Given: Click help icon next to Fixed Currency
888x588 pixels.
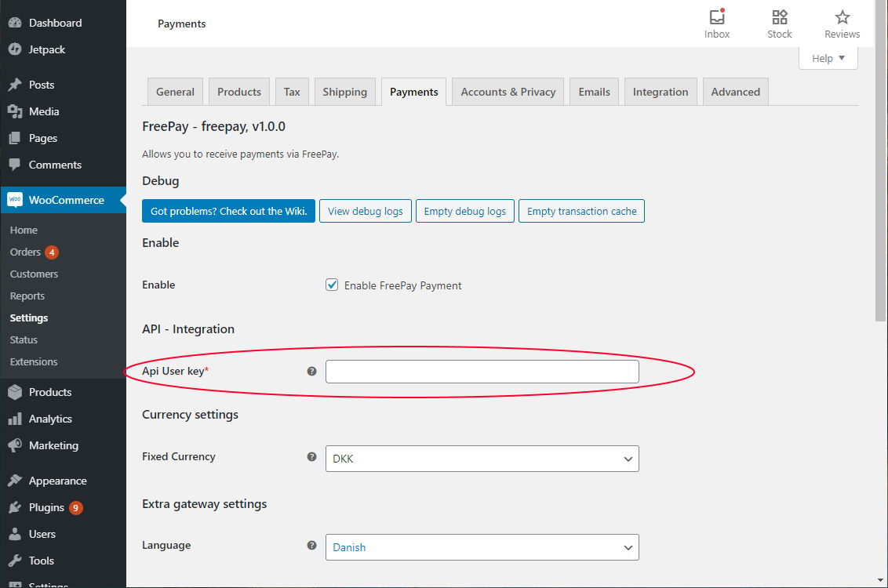Looking at the screenshot, I should pyautogui.click(x=311, y=457).
